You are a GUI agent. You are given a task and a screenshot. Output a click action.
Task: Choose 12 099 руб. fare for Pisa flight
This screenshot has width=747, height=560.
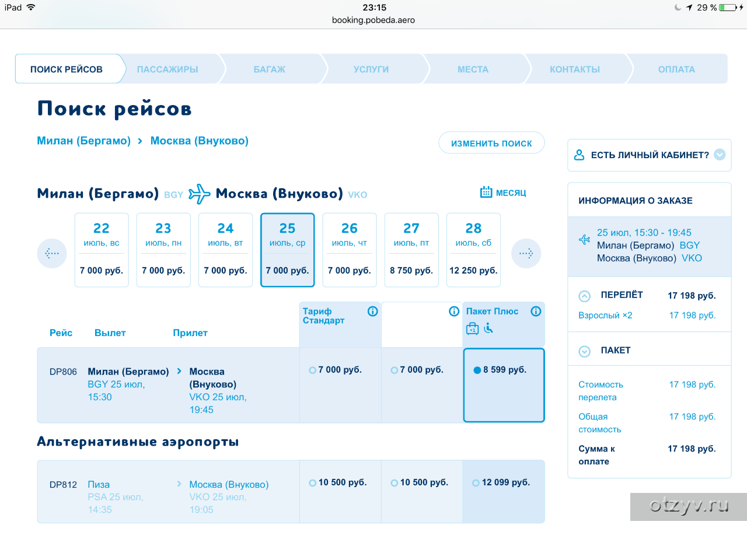476,482
